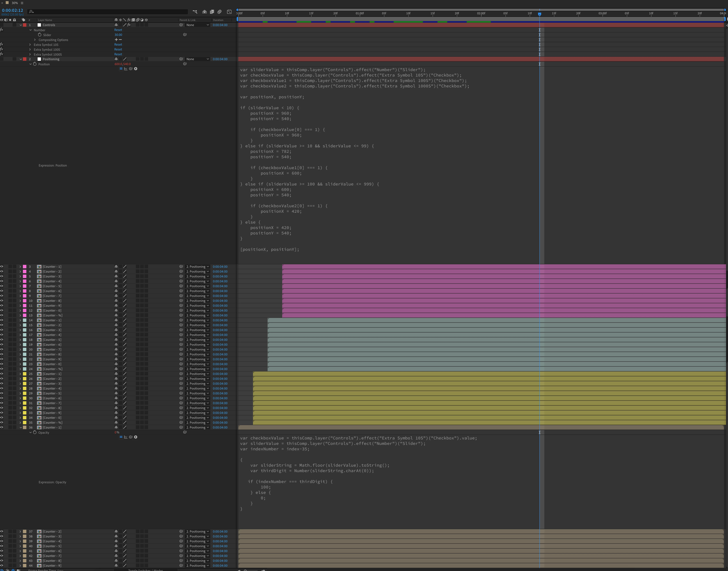Click the current timecode 0:00:02:12

pos(12,10)
